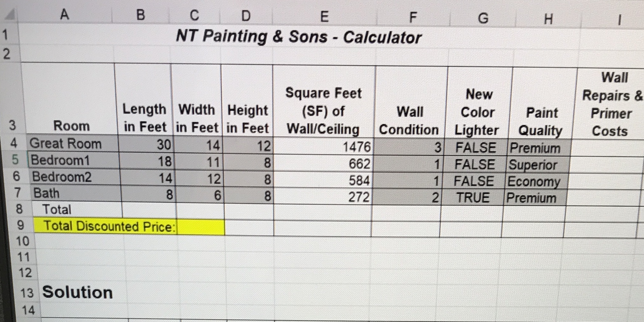Select the Solution label cell
This screenshot has width=644, height=322.
(x=78, y=292)
